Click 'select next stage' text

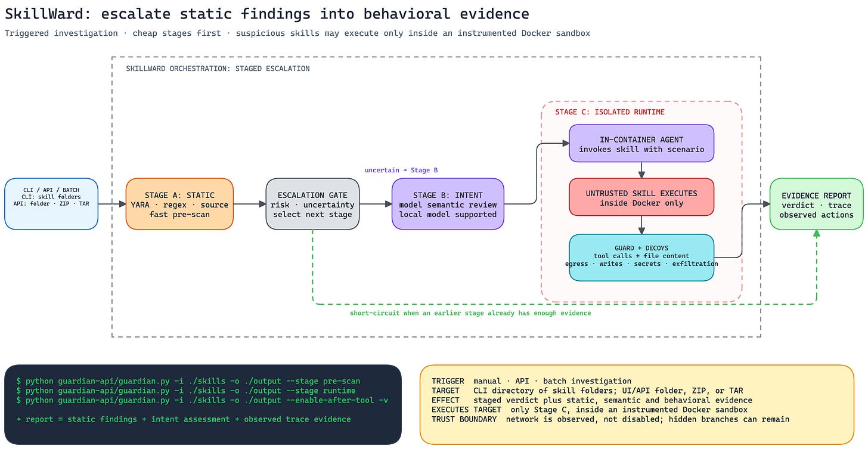click(312, 215)
